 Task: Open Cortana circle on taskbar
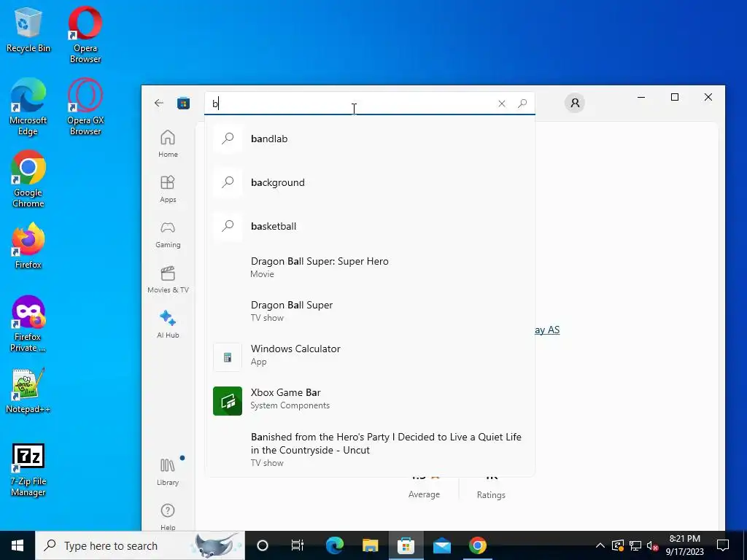pyautogui.click(x=263, y=545)
